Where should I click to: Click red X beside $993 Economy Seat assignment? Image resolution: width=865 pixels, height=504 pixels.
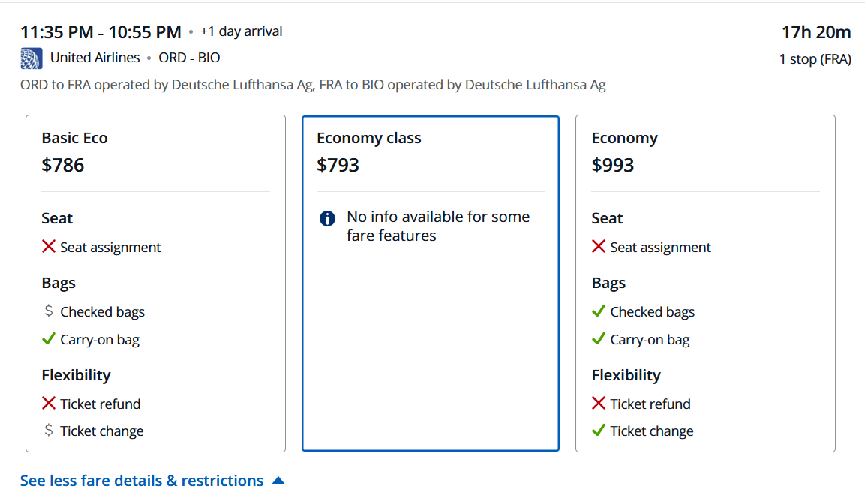point(599,247)
